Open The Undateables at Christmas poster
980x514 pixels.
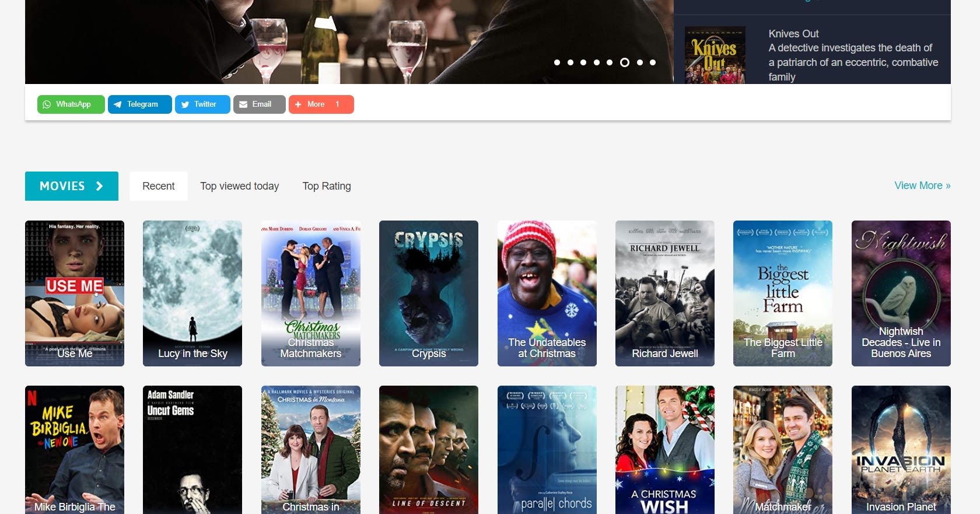pos(547,293)
